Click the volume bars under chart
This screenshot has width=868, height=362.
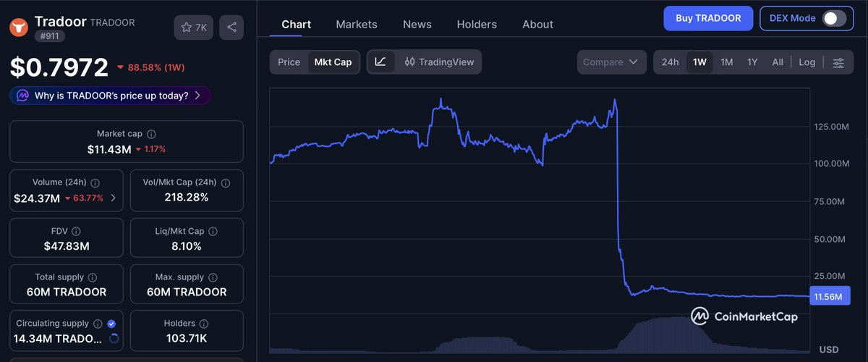coord(539,336)
